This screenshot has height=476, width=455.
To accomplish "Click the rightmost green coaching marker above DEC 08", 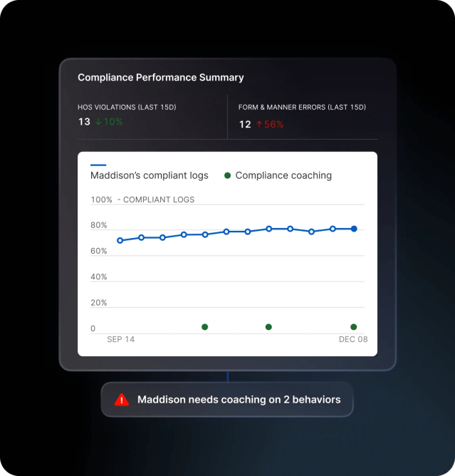I will tap(354, 327).
